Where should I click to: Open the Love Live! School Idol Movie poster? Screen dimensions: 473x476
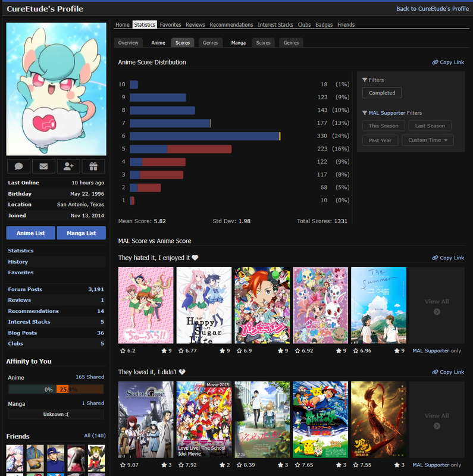click(203, 419)
